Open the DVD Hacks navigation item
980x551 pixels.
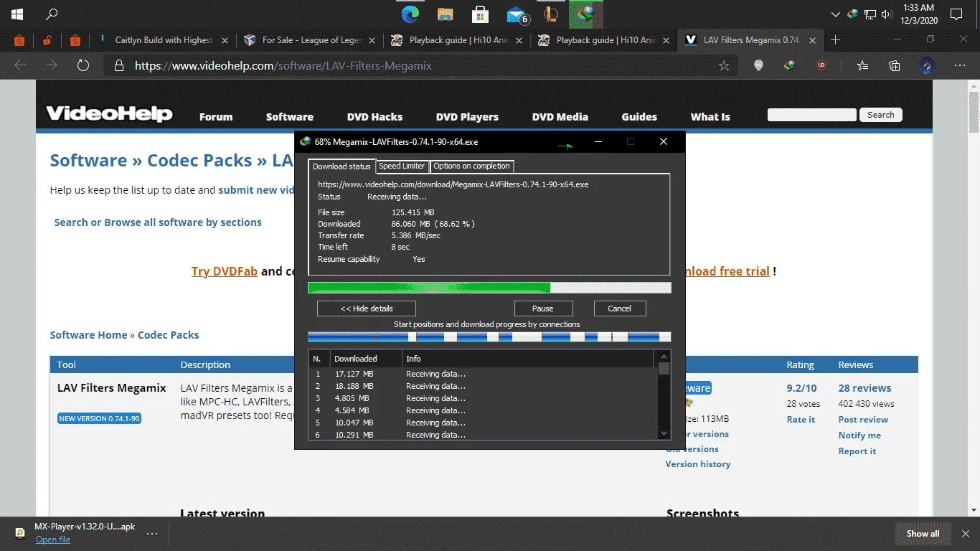coord(374,117)
